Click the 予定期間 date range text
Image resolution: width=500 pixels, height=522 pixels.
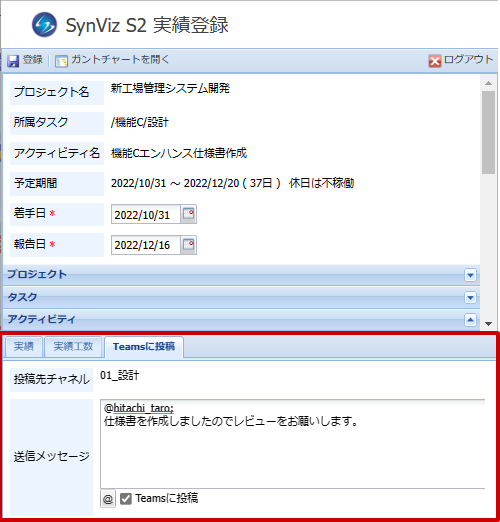[232, 183]
